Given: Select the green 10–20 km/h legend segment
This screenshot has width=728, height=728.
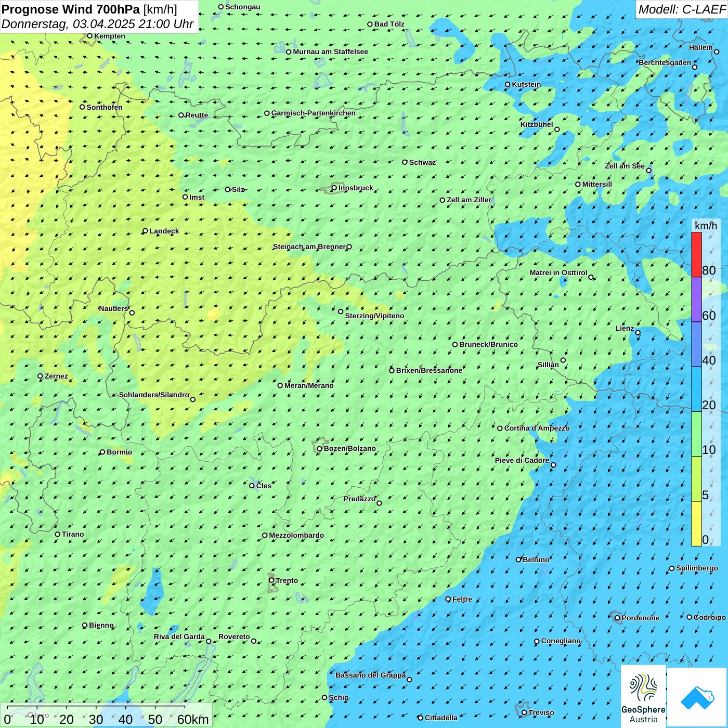Looking at the screenshot, I should click(696, 434).
